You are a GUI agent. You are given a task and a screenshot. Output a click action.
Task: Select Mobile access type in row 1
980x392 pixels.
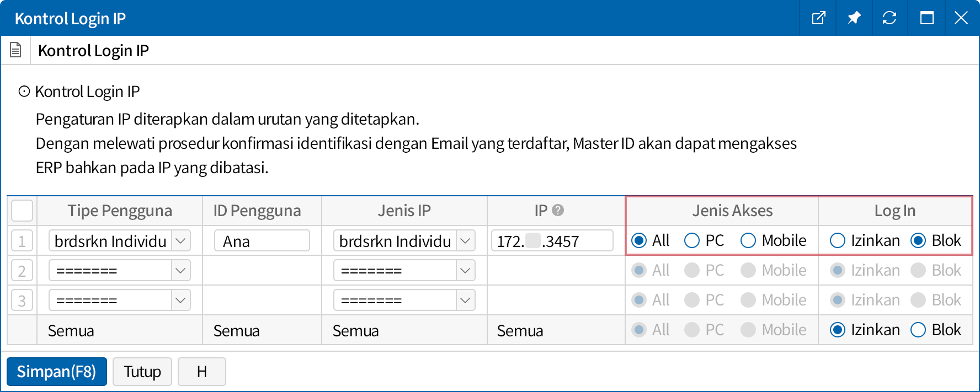pos(748,240)
